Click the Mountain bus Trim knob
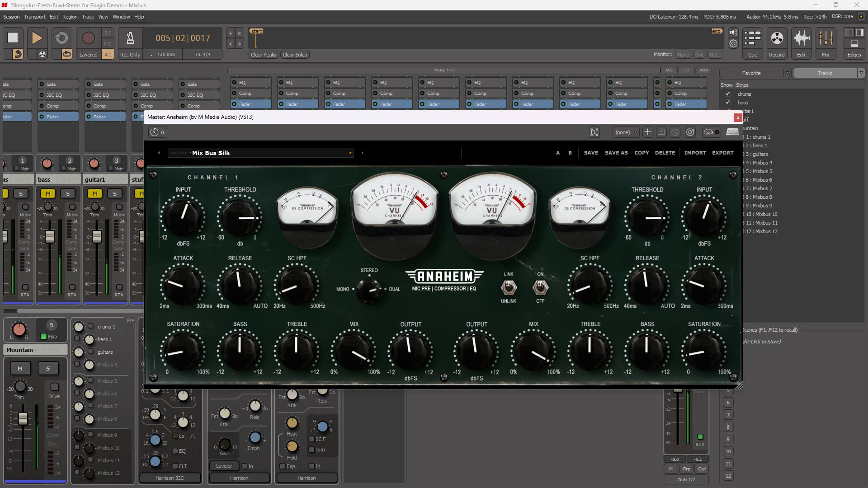This screenshot has height=488, width=868. coord(20,386)
